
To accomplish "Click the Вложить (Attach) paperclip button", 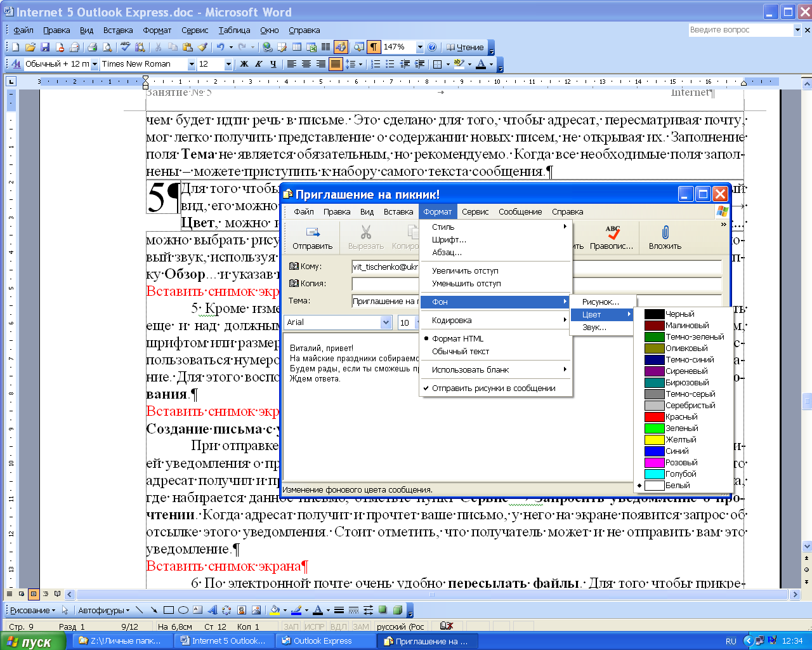I will [x=665, y=238].
